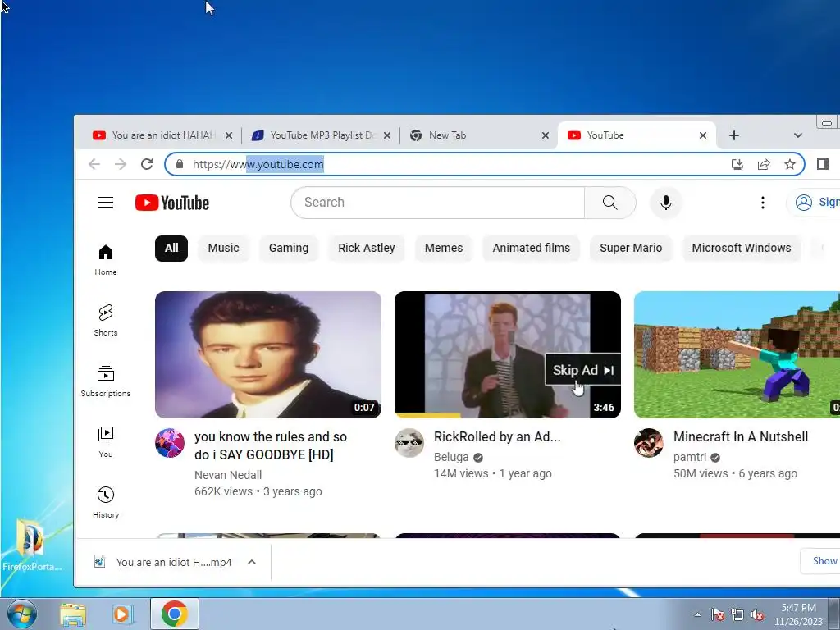Click the pamtri channel avatar
Screen dimensions: 840x630
click(x=649, y=442)
